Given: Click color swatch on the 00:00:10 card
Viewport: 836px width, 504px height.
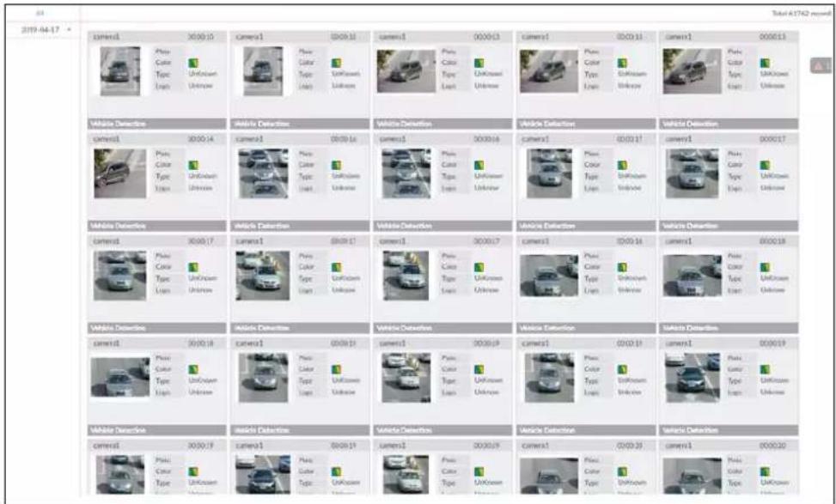Looking at the screenshot, I should [193, 63].
